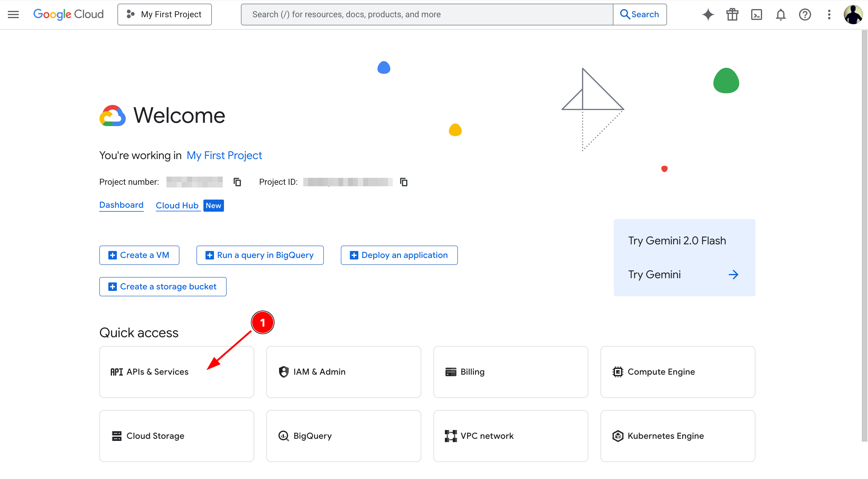Click the search magnifier icon

625,15
